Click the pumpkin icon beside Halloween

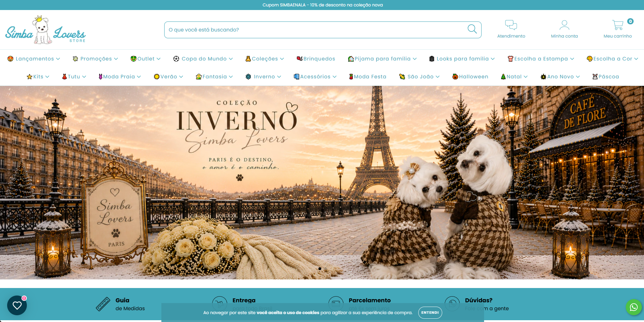(x=455, y=77)
